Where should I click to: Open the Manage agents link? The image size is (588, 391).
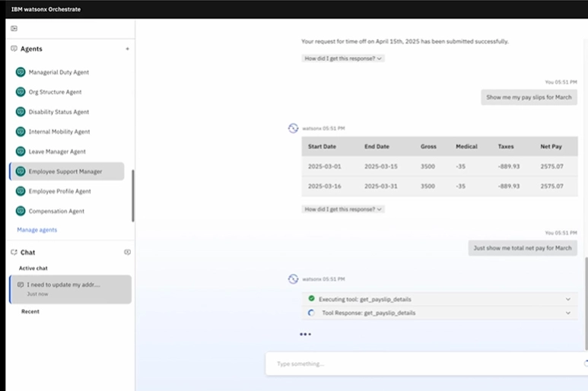tap(37, 230)
